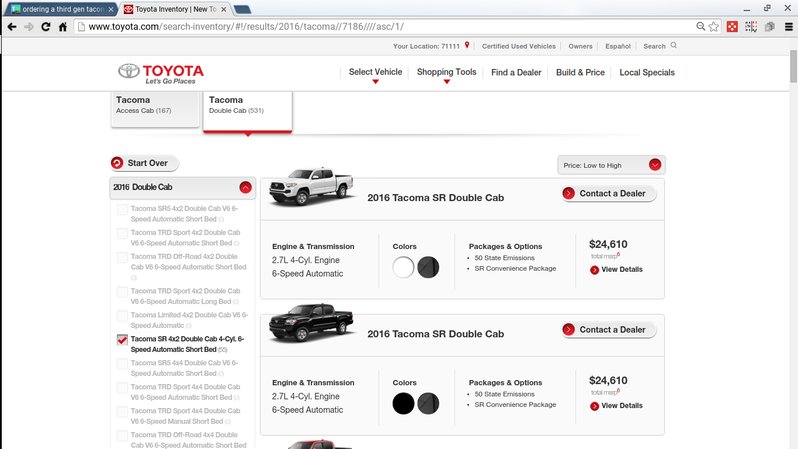This screenshot has width=798, height=449.
Task: Click the $24,610 price of white Tacoma
Action: [608, 244]
